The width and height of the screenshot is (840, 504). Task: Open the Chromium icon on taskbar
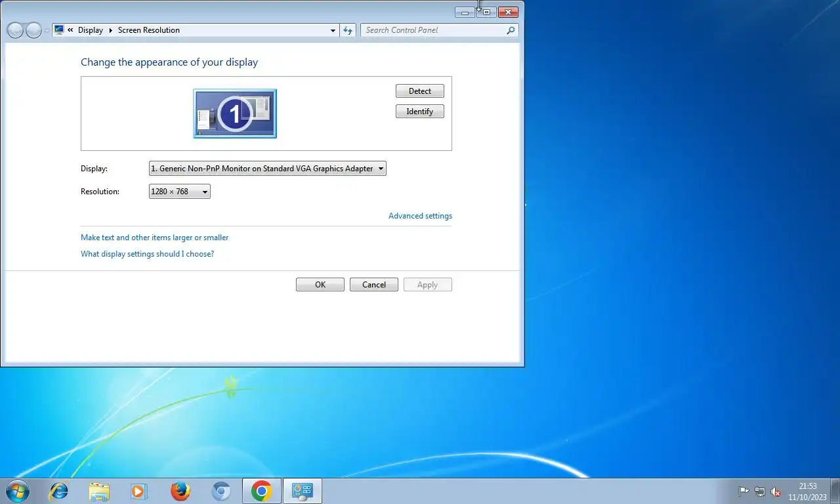pyautogui.click(x=220, y=491)
